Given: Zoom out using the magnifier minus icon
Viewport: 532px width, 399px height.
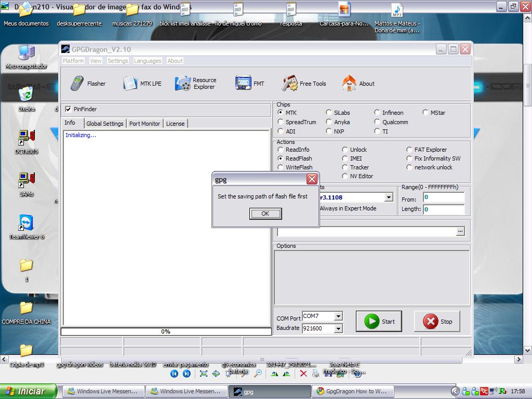Looking at the screenshot, I should (x=258, y=374).
